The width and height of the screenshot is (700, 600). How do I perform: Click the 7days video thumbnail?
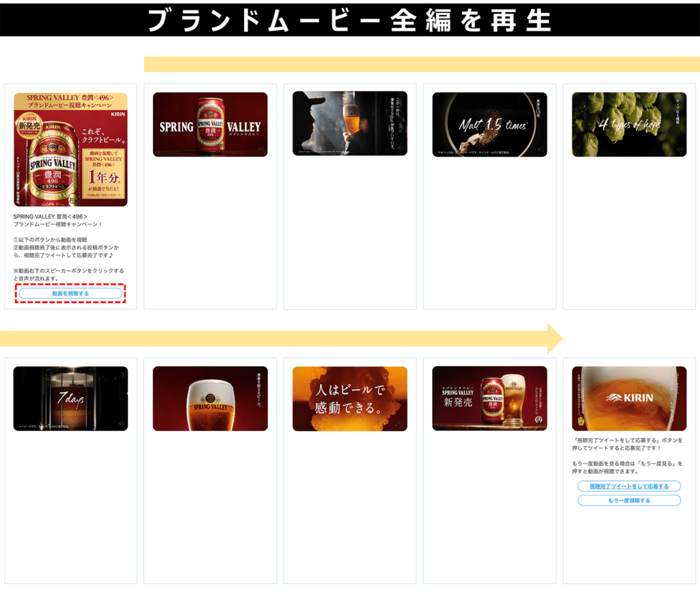[x=70, y=398]
